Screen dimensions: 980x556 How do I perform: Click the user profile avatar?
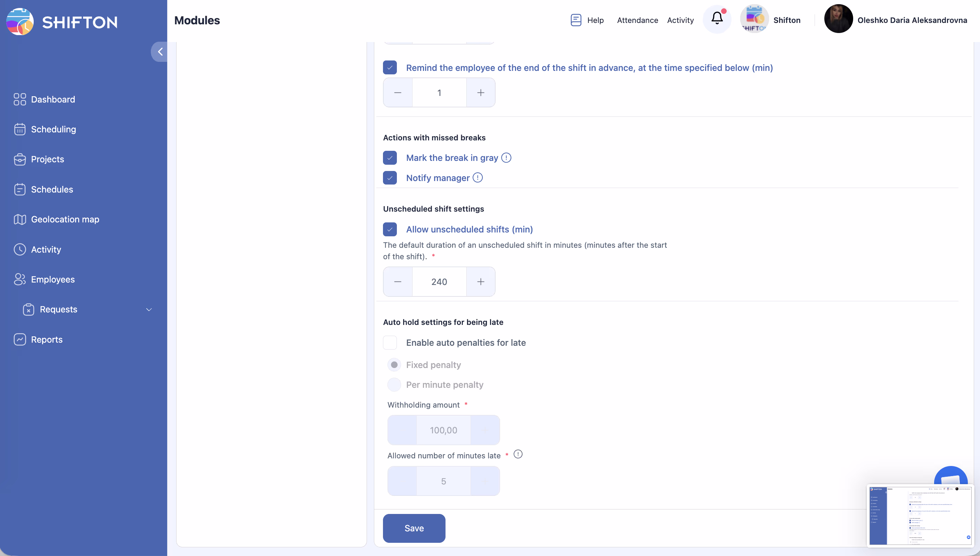point(838,19)
